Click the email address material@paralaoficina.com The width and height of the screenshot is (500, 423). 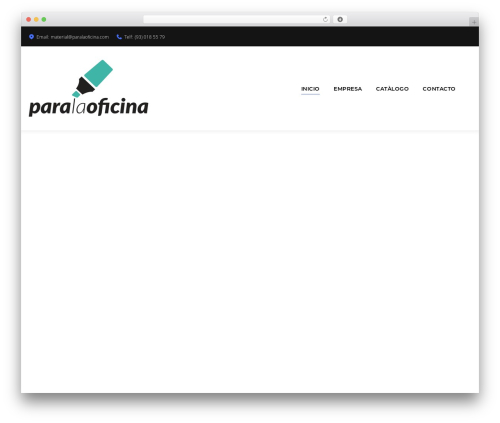point(80,37)
